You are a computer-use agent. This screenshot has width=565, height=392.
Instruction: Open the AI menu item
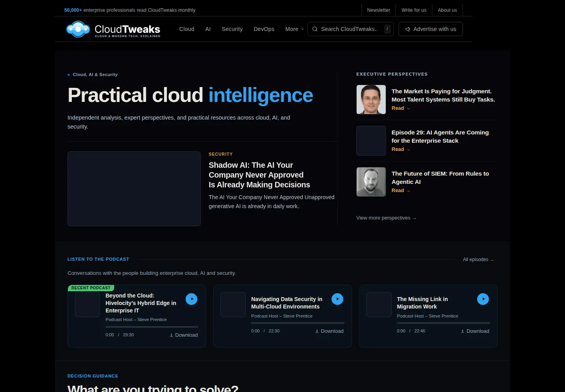(x=208, y=29)
